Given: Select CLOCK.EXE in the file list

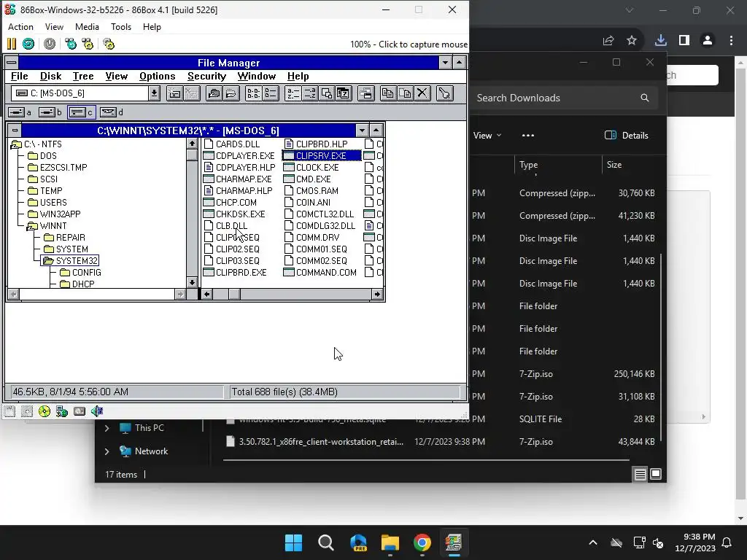Looking at the screenshot, I should (311, 168).
